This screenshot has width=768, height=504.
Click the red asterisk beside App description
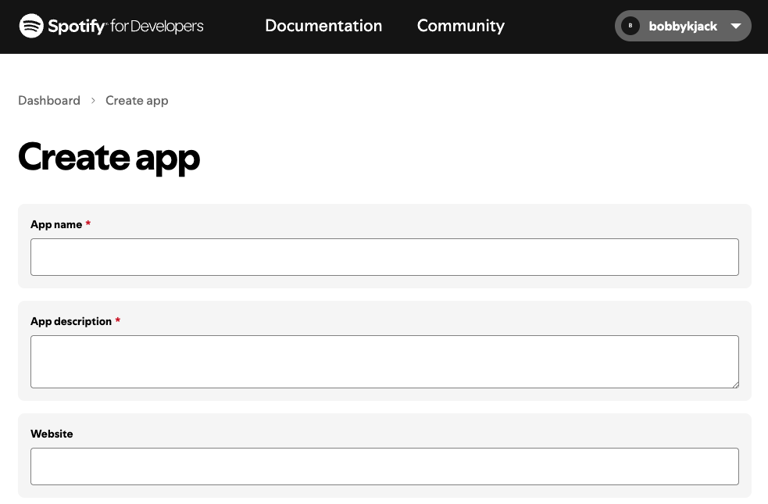[x=118, y=321]
